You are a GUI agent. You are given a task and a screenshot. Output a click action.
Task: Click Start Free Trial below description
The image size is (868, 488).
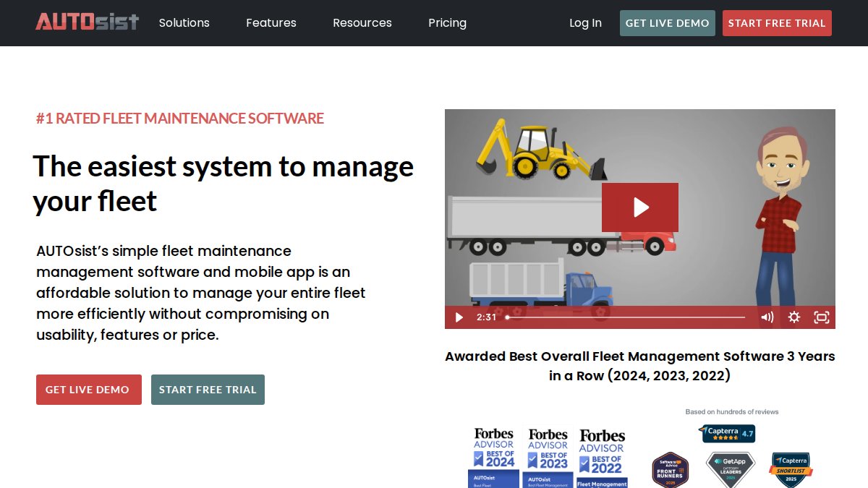click(208, 390)
